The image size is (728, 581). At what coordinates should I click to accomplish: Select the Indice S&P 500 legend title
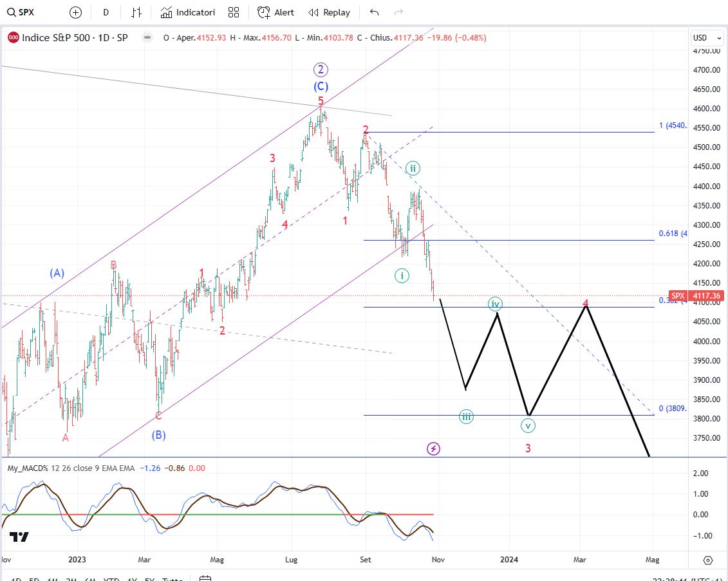pos(75,37)
